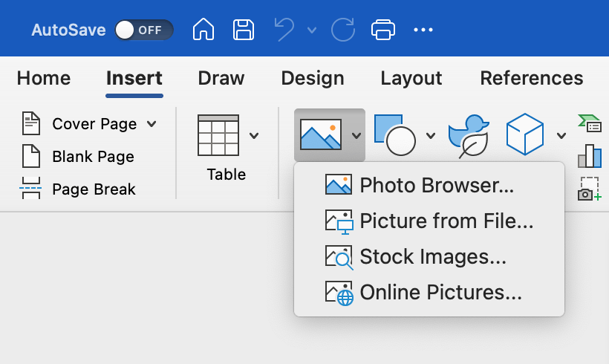
Task: Select Picture from File menu item
Action: pos(446,221)
